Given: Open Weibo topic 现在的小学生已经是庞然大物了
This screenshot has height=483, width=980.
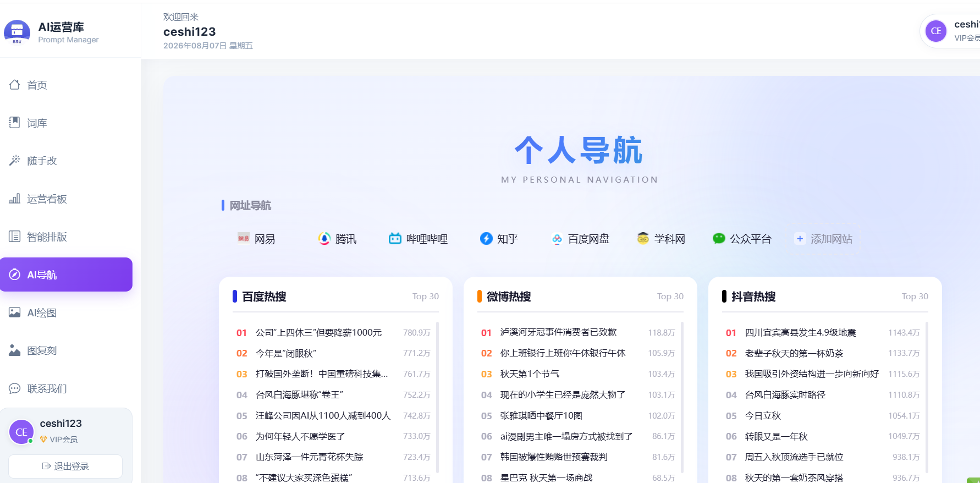Looking at the screenshot, I should pos(563,395).
